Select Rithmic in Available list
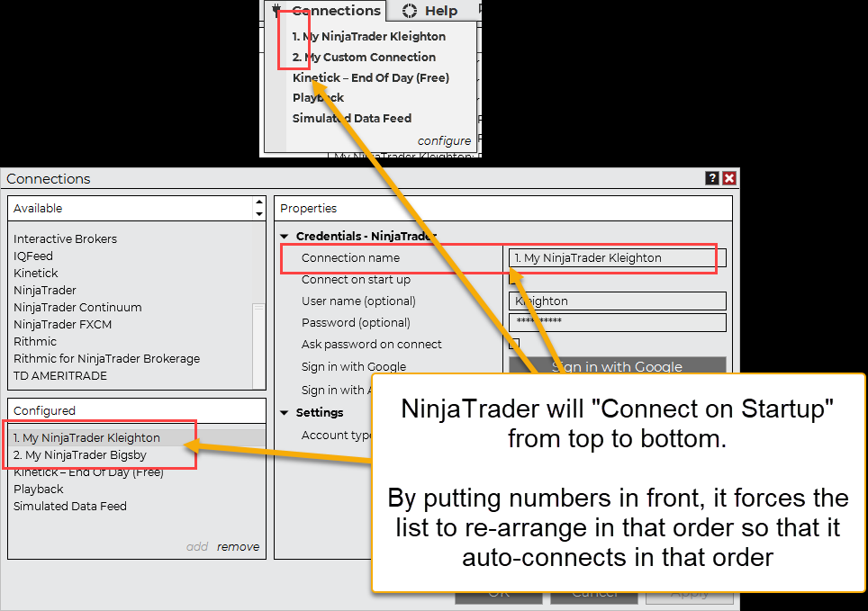 point(35,341)
